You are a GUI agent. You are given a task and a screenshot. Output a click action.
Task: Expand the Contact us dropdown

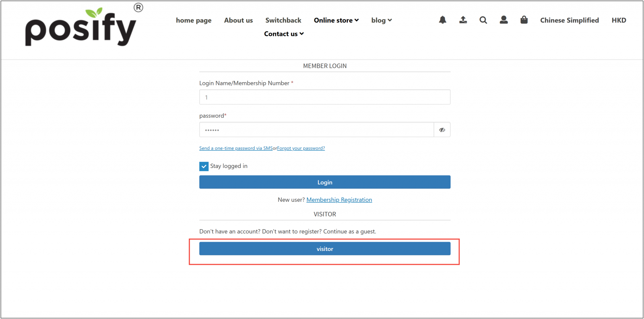(284, 34)
